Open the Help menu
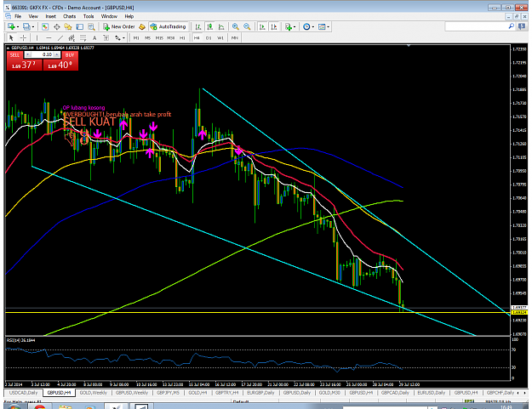This screenshot has width=532, height=409. [129, 16]
